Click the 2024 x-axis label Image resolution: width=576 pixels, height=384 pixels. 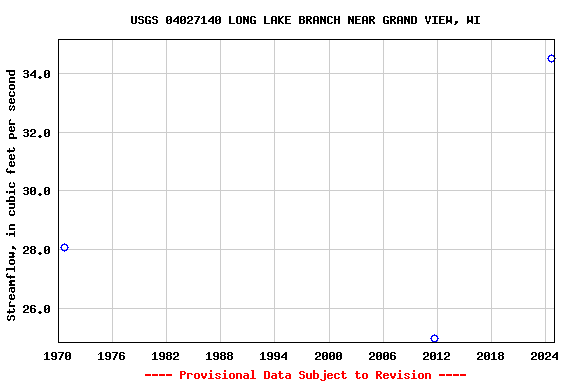click(x=544, y=356)
